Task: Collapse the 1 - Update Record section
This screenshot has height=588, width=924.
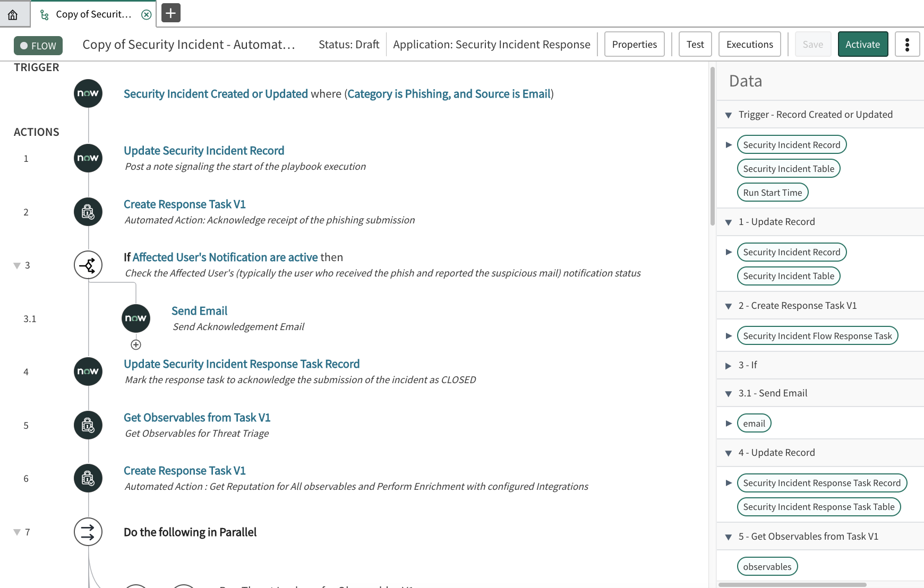Action: pos(729,222)
